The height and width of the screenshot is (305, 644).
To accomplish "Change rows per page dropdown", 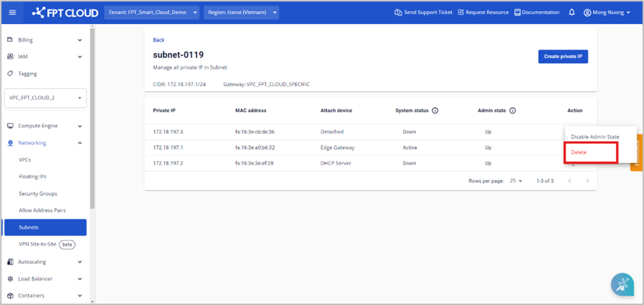I will click(x=516, y=181).
